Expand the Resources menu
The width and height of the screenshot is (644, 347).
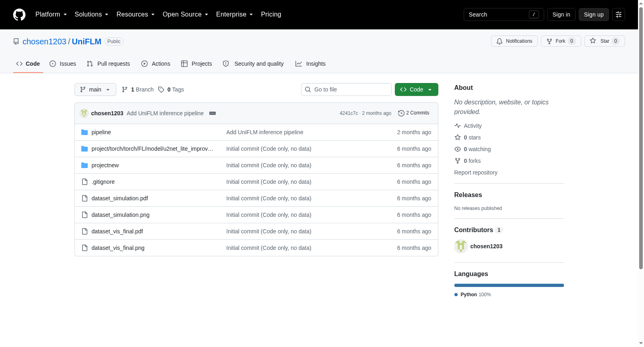click(136, 15)
